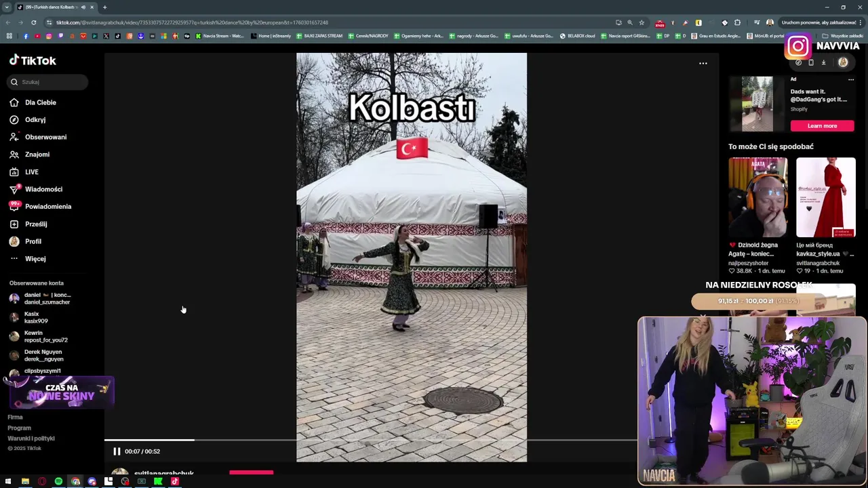868x488 pixels.
Task: Open followed account Derek Nguyen
Action: point(37,355)
